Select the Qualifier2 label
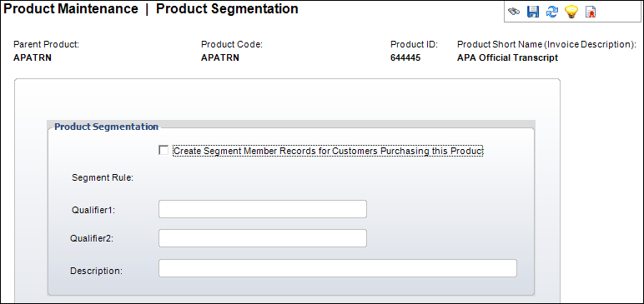The height and width of the screenshot is (304, 644). click(92, 238)
